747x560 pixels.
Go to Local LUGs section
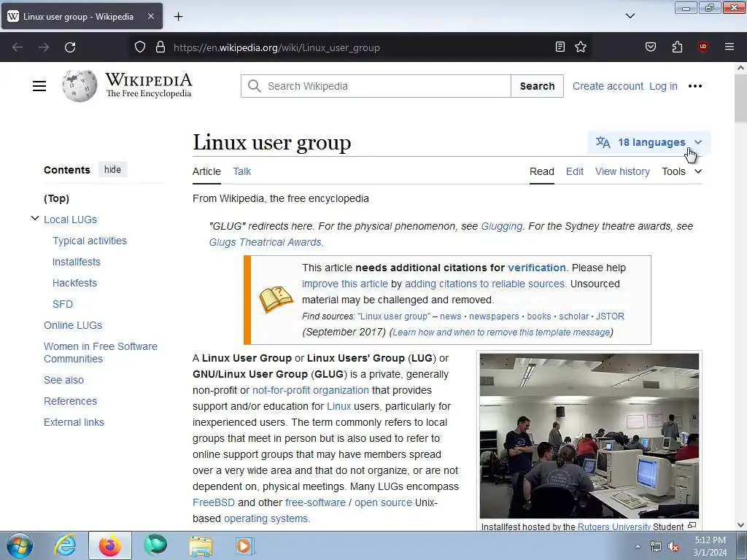(71, 219)
